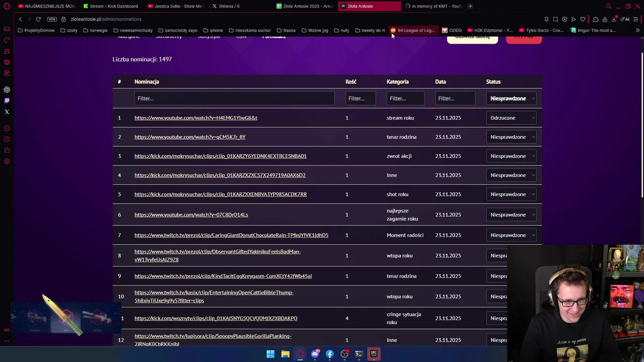Open Discord from the taskbar
This screenshot has width=644, height=362.
click(x=315, y=354)
